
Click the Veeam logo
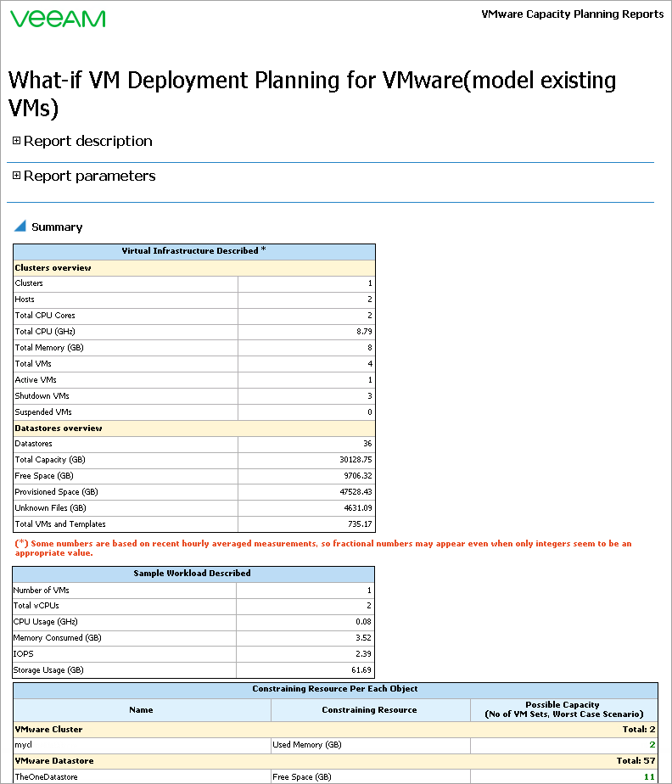tap(58, 19)
